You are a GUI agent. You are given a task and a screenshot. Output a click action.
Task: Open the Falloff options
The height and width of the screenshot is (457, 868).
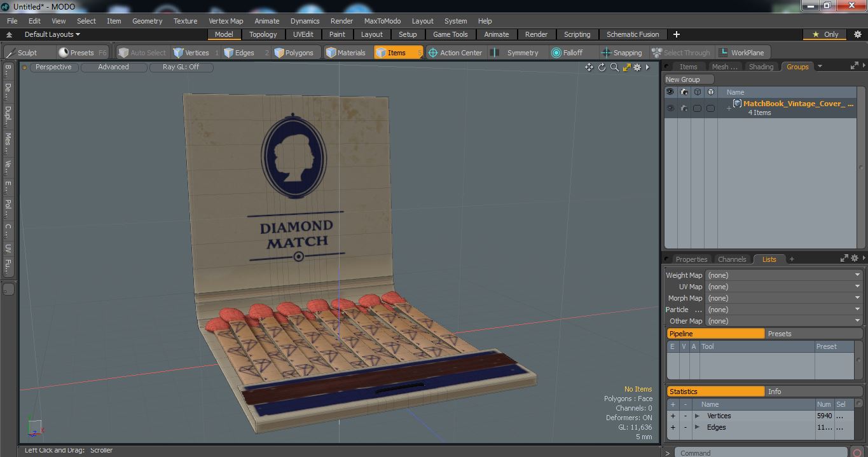572,53
